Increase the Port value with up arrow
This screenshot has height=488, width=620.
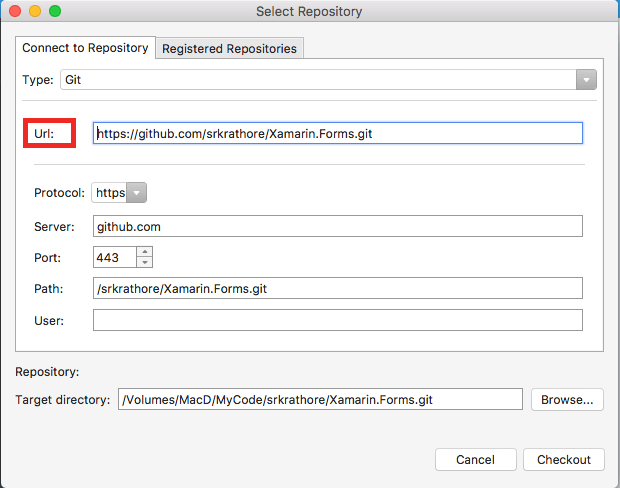click(x=145, y=252)
